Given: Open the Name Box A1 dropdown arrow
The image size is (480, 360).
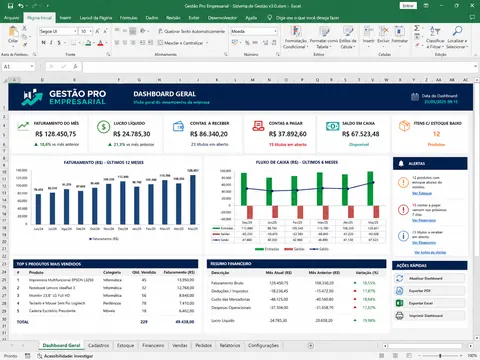Looking at the screenshot, I should tap(32, 66).
